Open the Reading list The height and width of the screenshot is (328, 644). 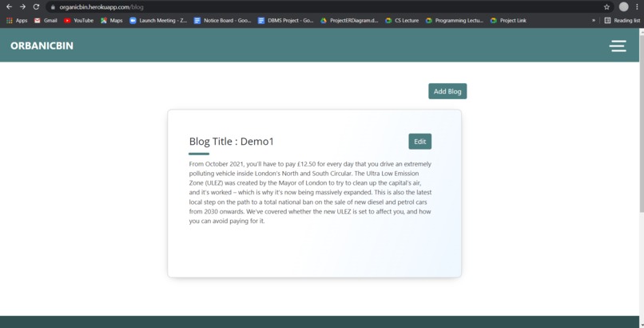622,21
